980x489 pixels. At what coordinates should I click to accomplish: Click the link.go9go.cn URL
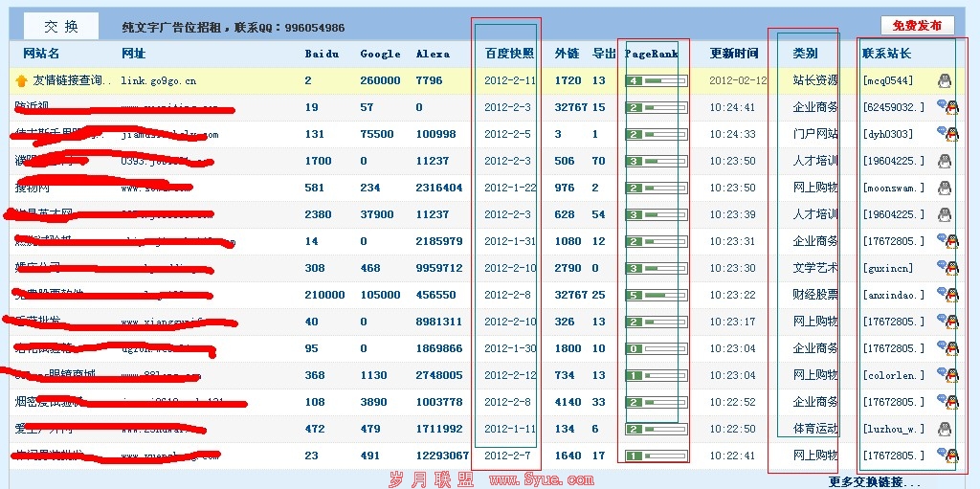point(158,81)
